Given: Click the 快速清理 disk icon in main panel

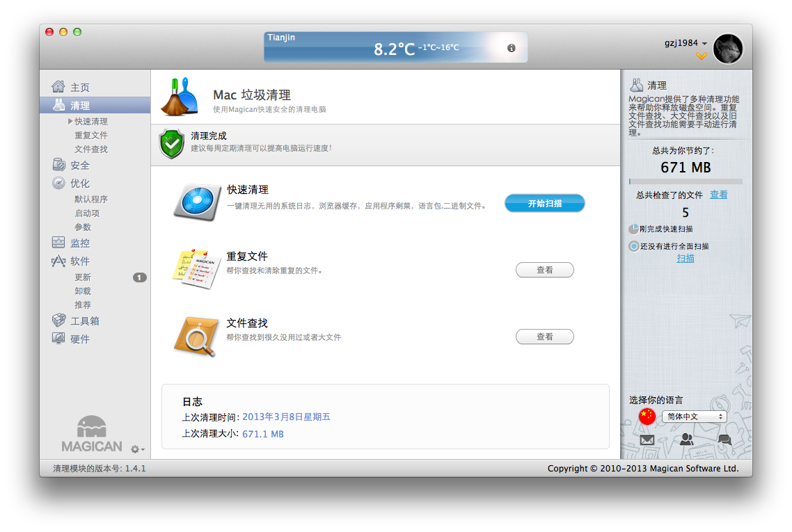Looking at the screenshot, I should [x=198, y=202].
